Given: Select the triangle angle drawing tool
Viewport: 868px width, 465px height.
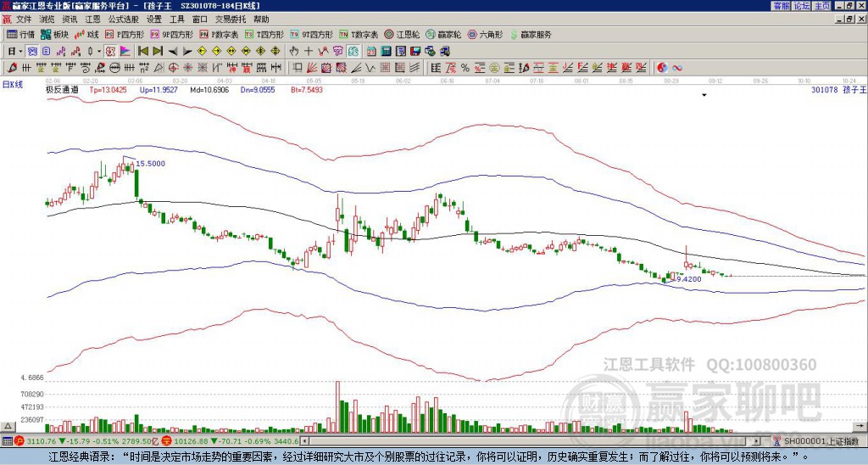Looking at the screenshot, I should pos(159,68).
